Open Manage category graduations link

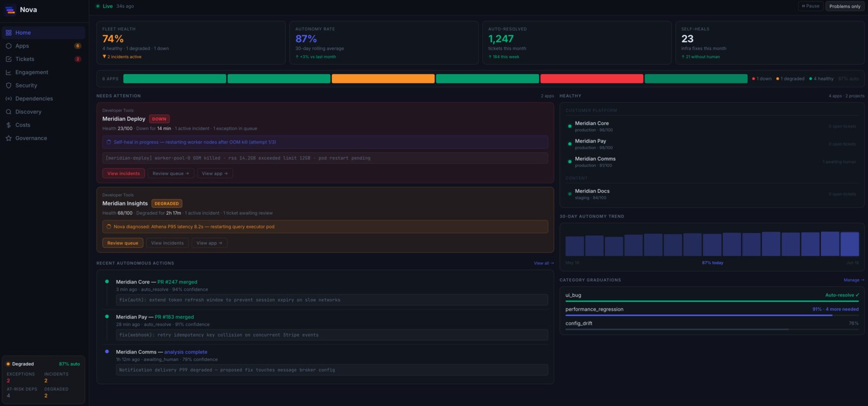coord(854,280)
